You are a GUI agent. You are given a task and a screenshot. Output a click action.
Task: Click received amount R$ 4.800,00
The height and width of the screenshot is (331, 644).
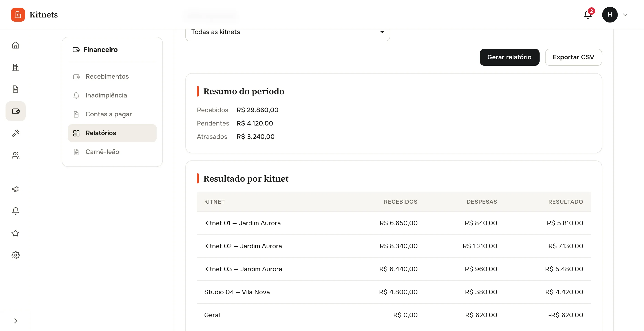coord(398,292)
